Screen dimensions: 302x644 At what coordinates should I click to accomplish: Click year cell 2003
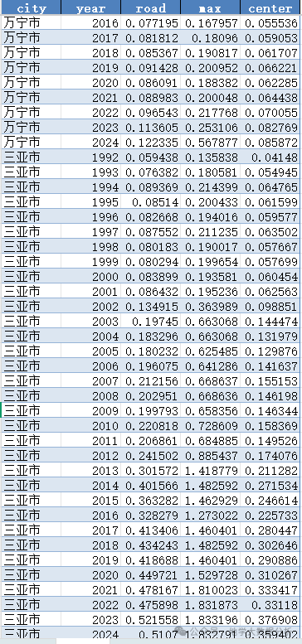90,322
